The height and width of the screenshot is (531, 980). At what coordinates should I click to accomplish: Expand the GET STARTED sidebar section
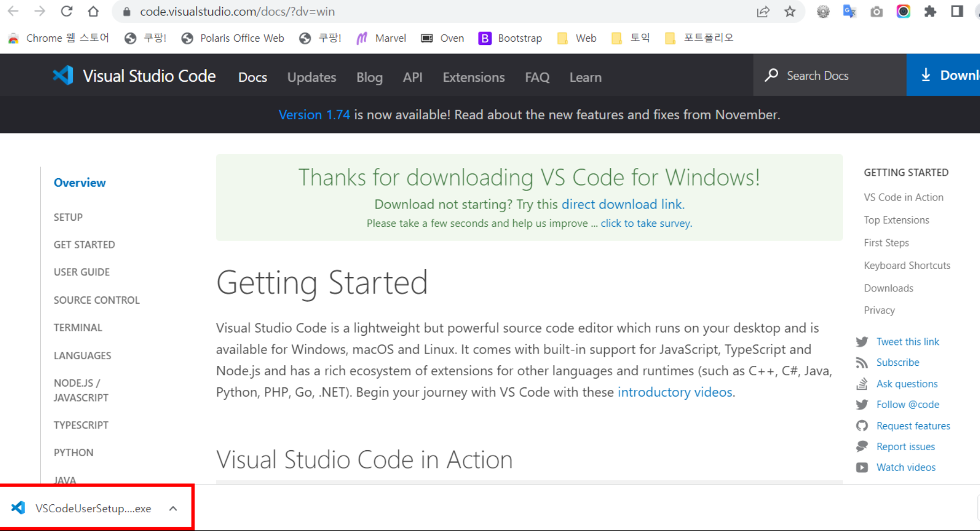click(84, 244)
